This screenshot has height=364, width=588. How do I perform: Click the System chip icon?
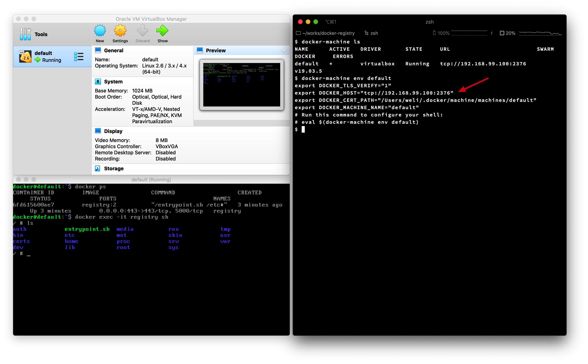point(98,81)
